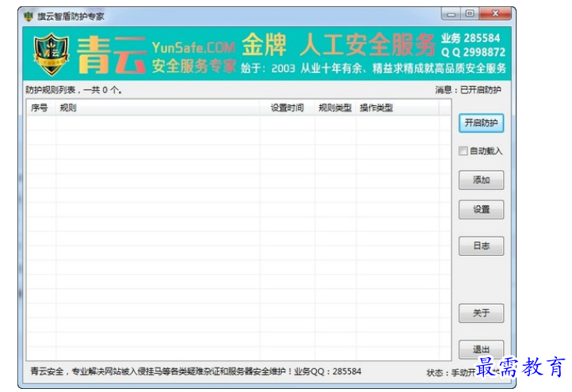The height and width of the screenshot is (392, 572).
Task: Click the 防护规则列表，一共 0 个 label
Action: (74, 89)
